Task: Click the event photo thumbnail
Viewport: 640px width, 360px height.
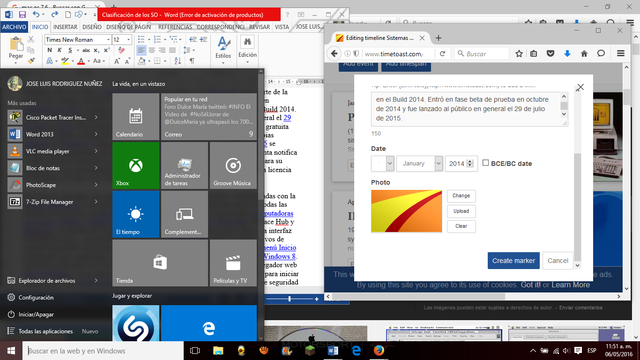Action: point(406,211)
